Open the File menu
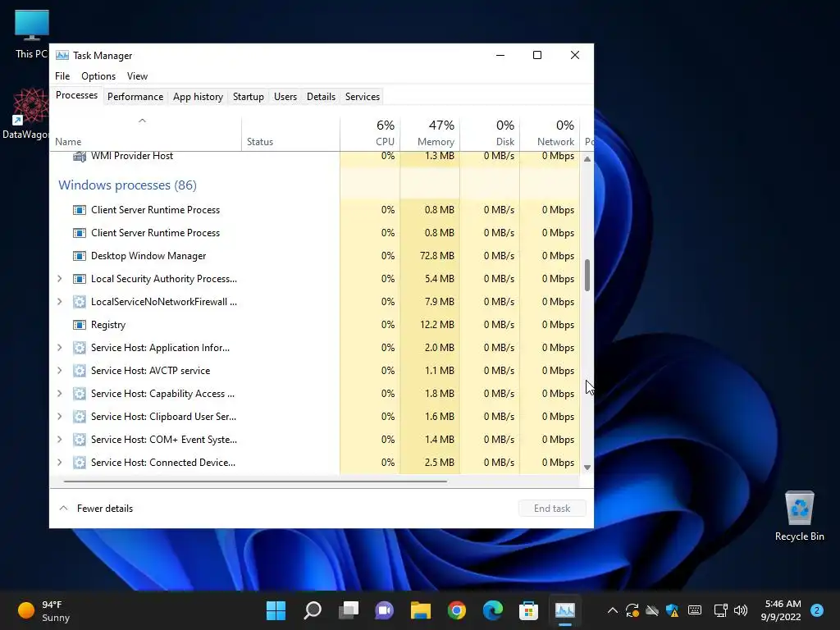The height and width of the screenshot is (630, 840). point(62,76)
